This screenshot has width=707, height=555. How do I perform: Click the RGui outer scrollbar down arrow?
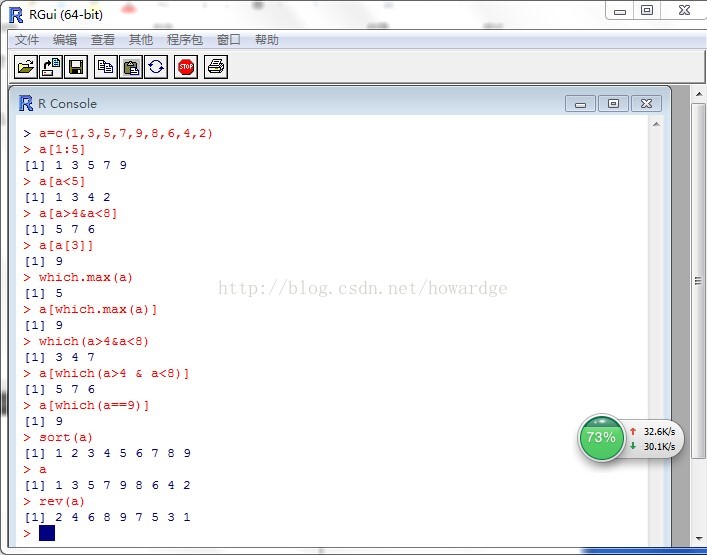(x=699, y=539)
